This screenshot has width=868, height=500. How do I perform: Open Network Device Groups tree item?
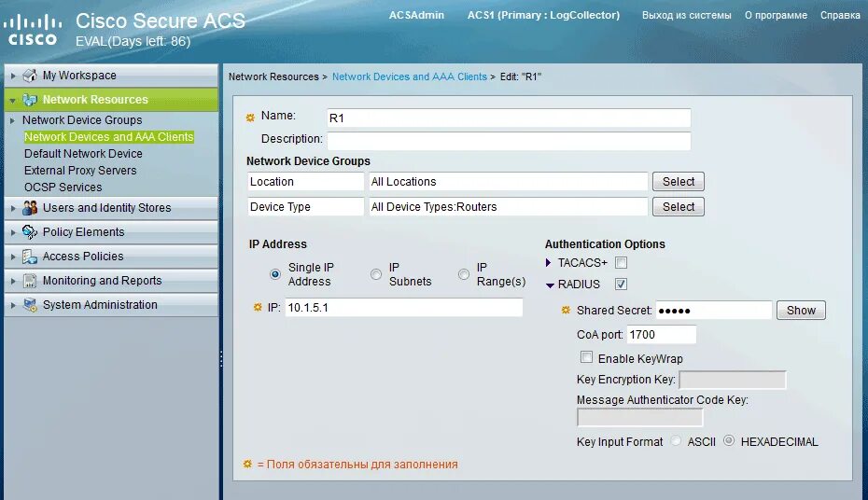click(x=82, y=120)
